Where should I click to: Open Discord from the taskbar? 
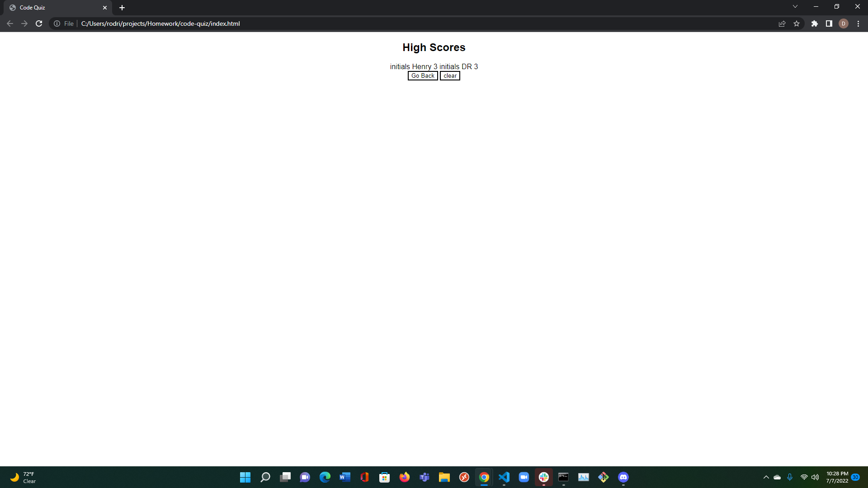pos(623,477)
